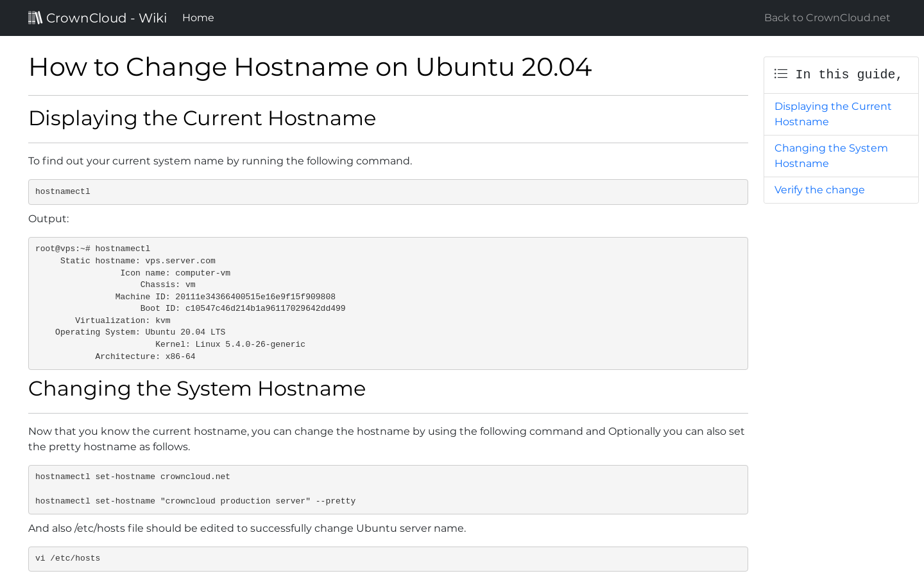924x578 pixels.
Task: Click the Static hostname: vps.server.com line
Action: pyautogui.click(x=138, y=261)
